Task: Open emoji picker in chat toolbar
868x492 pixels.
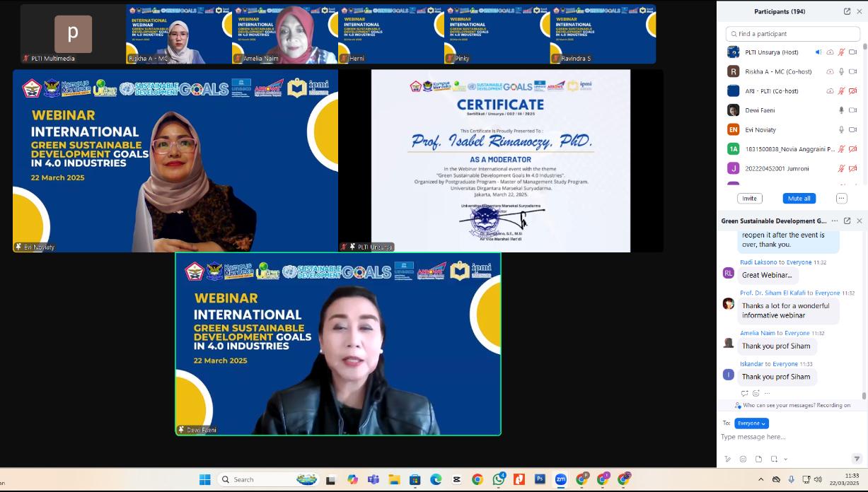Action: [743, 459]
